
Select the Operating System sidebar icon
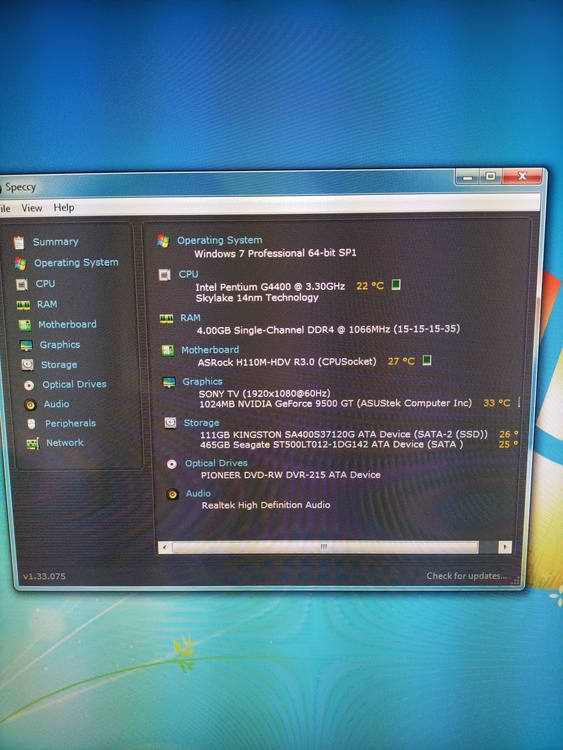(x=20, y=264)
